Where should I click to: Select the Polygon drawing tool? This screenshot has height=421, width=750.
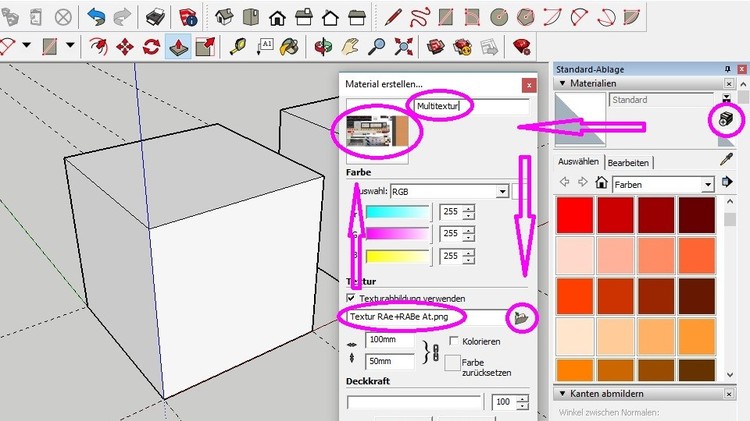[x=525, y=18]
